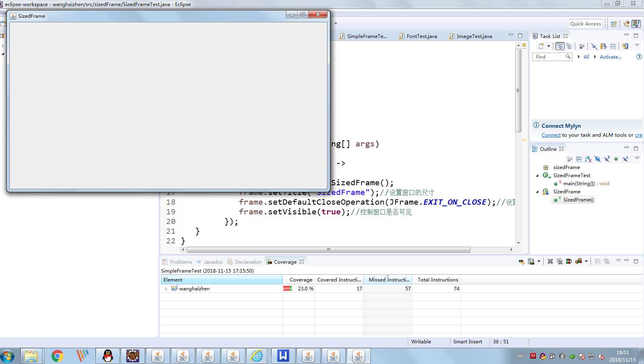This screenshot has height=364, width=644.
Task: Click Focus on Workweek icon in Task List
Action: tap(582, 46)
